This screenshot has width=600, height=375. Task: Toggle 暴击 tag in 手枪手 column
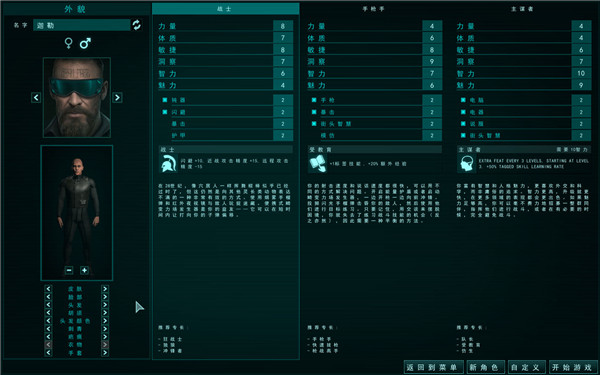tap(314, 112)
